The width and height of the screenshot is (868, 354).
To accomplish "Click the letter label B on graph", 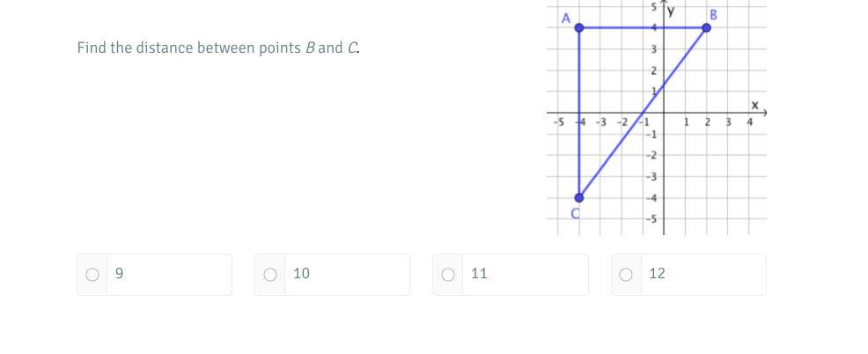I will [x=713, y=16].
